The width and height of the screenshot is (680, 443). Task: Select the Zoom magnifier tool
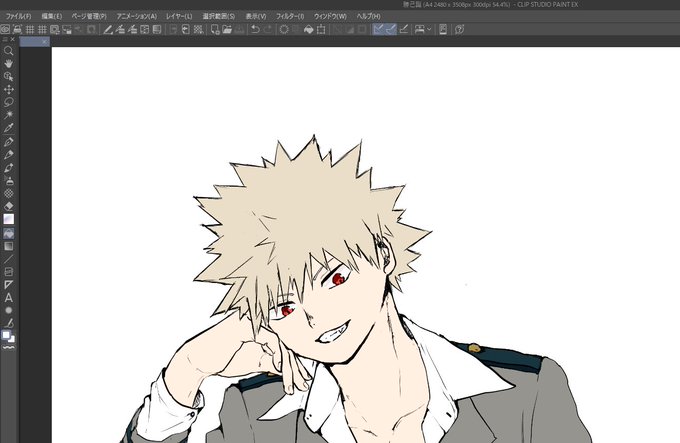click(x=8, y=51)
